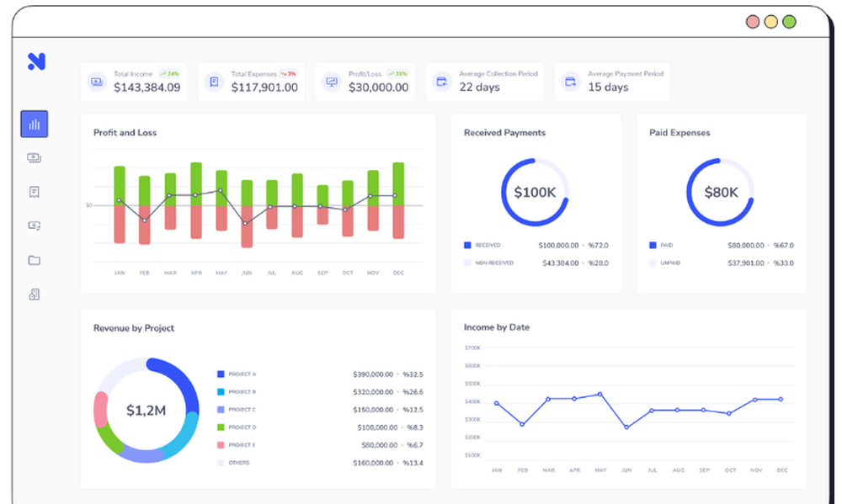Screen dimensions: 842x504
Task: Select the Revenue by Project chart title
Action: point(134,328)
